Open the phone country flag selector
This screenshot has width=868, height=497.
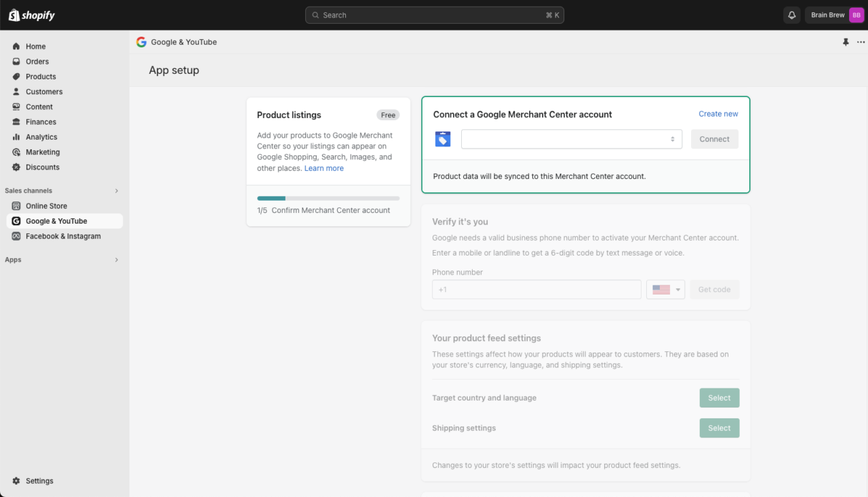(x=665, y=289)
